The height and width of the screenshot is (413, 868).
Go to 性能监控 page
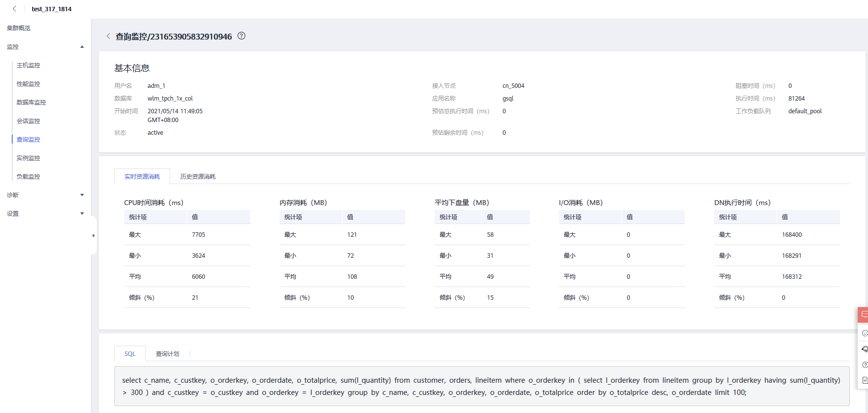click(x=28, y=84)
